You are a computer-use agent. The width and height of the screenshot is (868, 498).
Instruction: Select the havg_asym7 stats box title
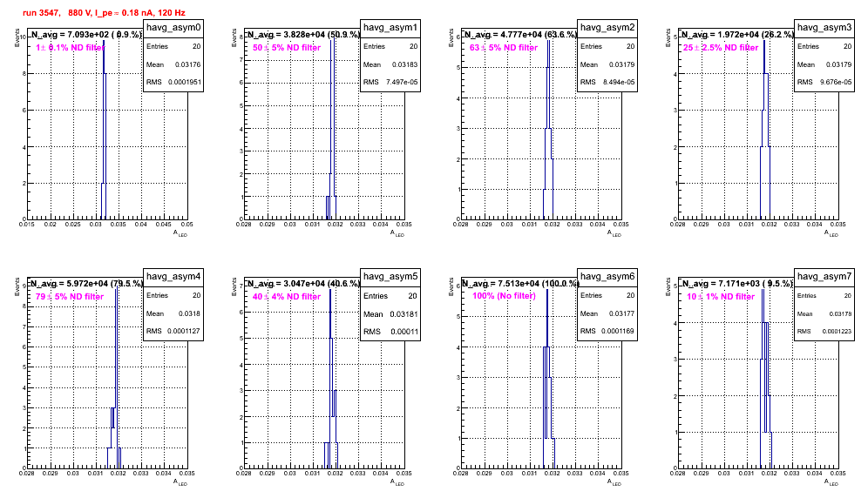pos(824,277)
